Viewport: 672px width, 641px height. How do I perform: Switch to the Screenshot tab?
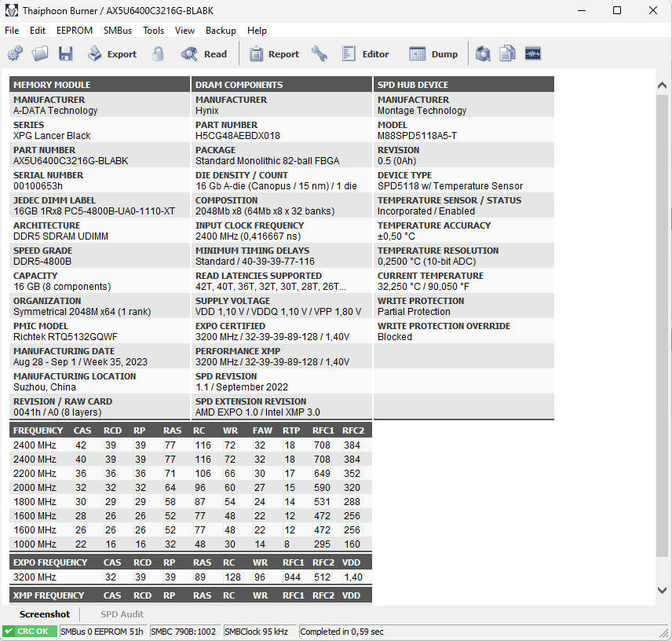[x=45, y=614]
